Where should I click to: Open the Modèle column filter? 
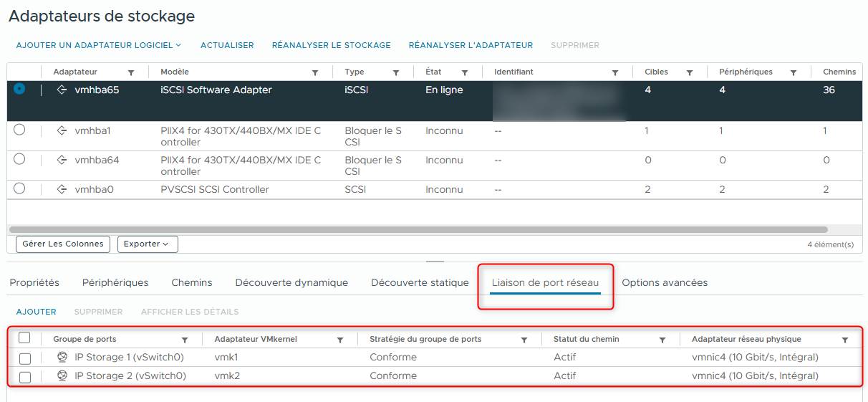pyautogui.click(x=315, y=72)
